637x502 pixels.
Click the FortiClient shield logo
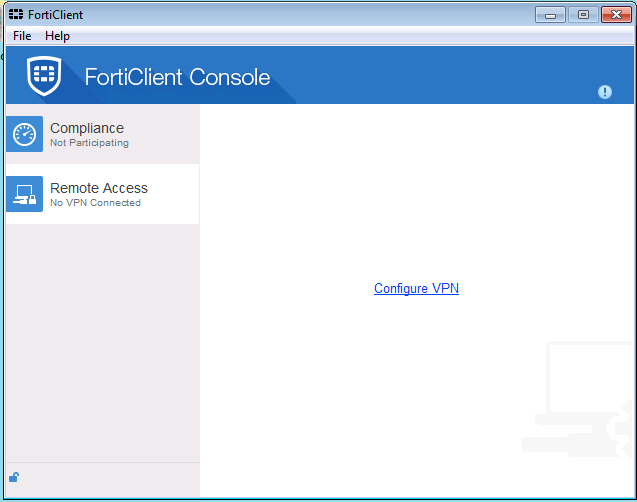click(x=44, y=76)
